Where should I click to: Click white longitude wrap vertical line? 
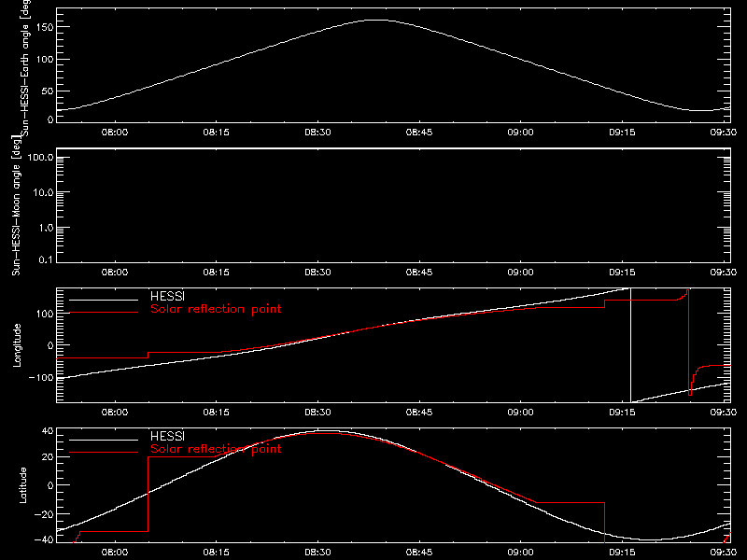631,345
